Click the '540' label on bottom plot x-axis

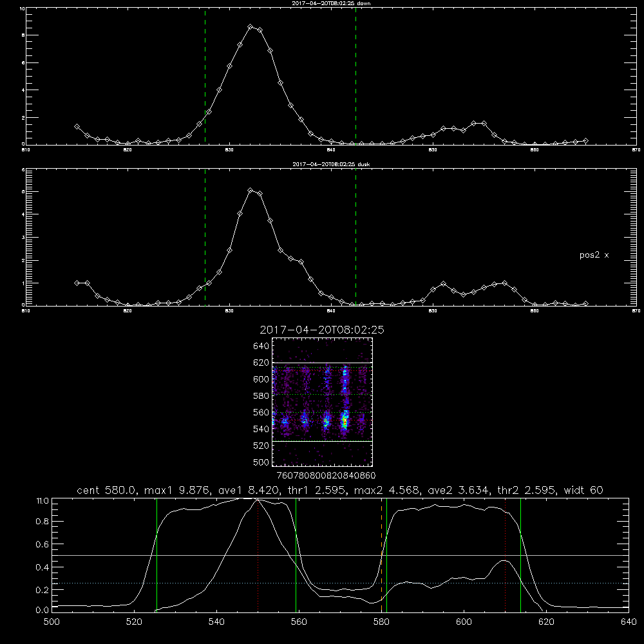click(216, 622)
